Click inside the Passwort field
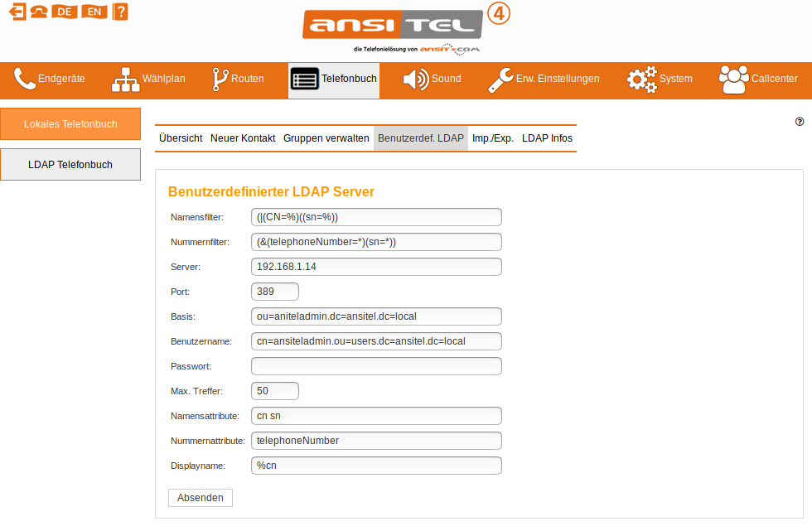 375,365
